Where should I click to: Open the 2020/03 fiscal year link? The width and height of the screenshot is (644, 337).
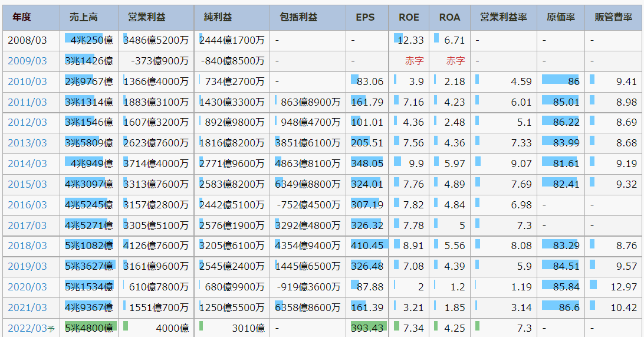28,287
